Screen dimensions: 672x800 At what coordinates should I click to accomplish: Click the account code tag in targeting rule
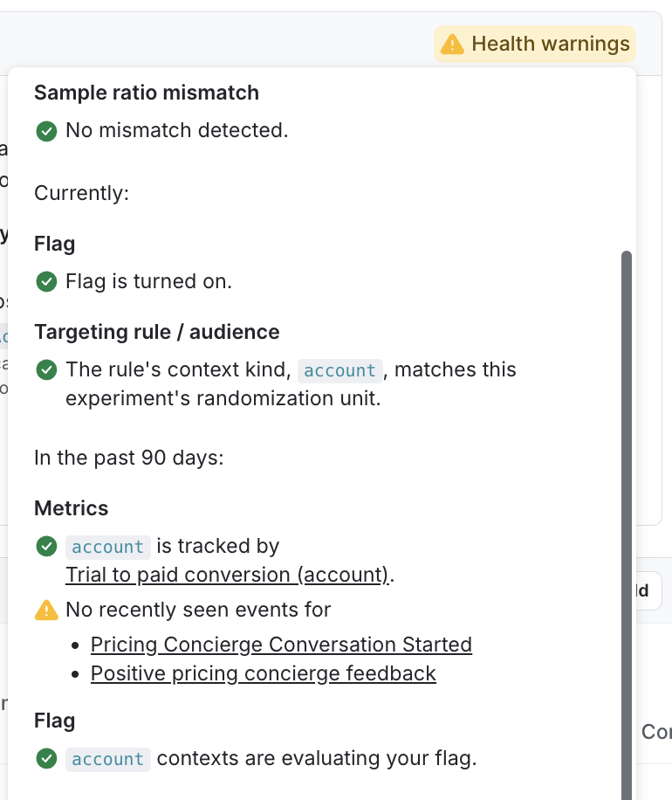[340, 370]
